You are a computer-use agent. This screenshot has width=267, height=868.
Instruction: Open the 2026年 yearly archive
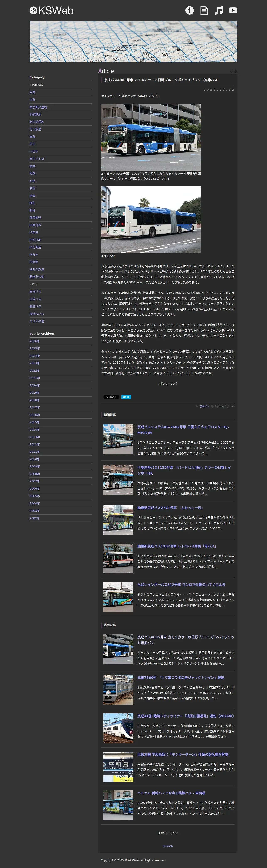pos(35,341)
